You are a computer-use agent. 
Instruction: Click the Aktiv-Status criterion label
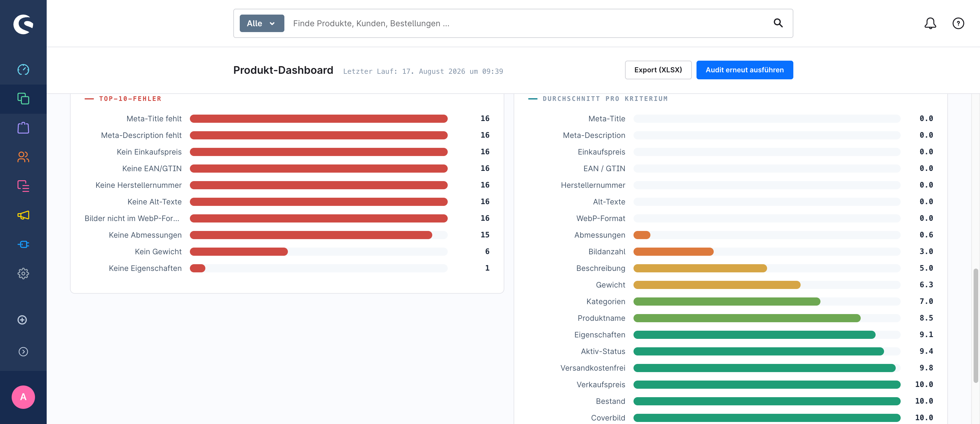click(603, 352)
